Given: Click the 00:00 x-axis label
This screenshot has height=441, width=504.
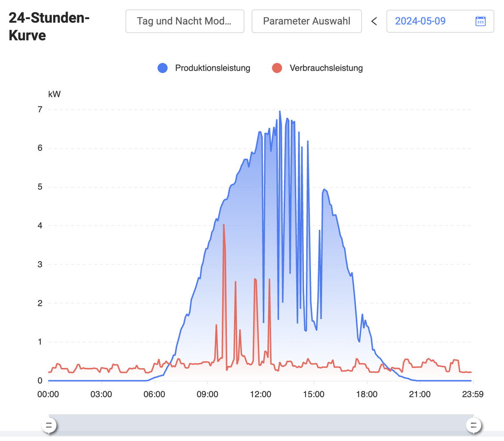Looking at the screenshot, I should 48,394.
